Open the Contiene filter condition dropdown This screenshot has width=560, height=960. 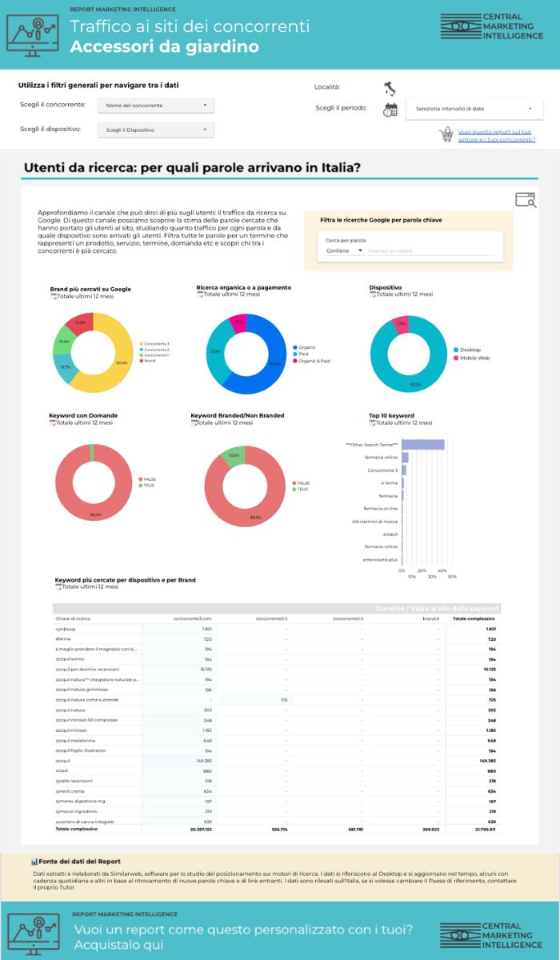click(x=344, y=250)
